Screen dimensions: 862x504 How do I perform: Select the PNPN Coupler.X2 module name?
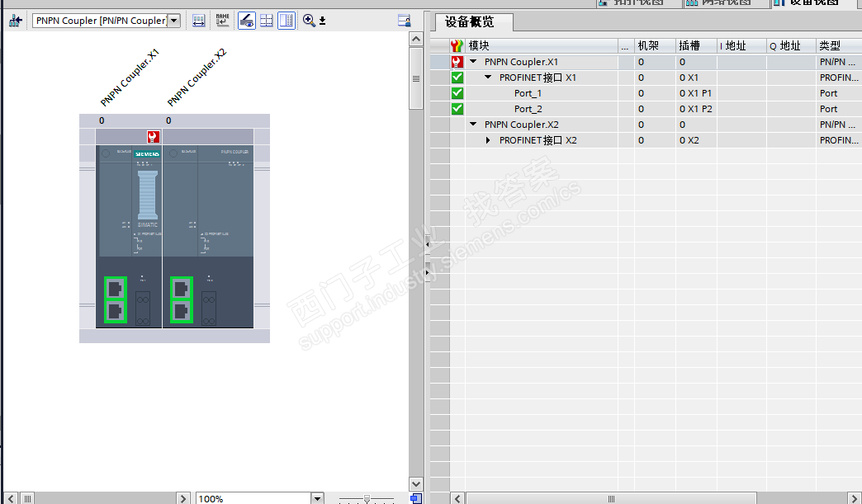pos(521,125)
